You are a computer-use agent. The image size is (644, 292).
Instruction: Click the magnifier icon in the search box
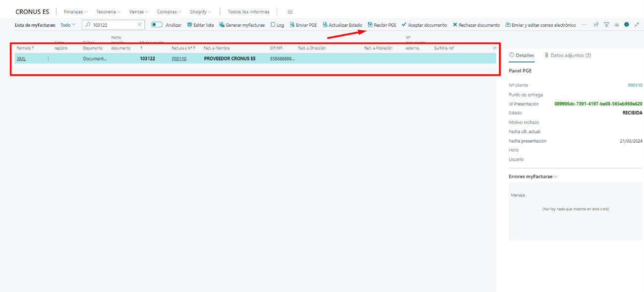coord(88,25)
